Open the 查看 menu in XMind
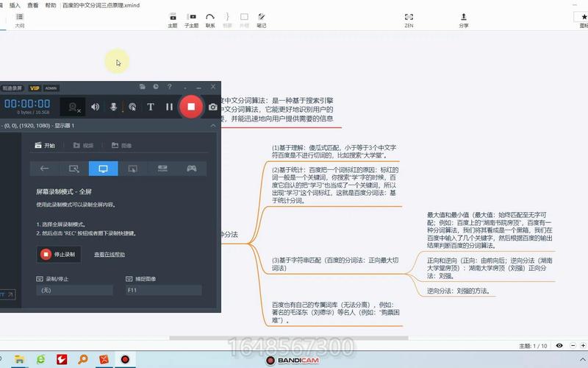This screenshot has height=368, width=588. [x=33, y=5]
